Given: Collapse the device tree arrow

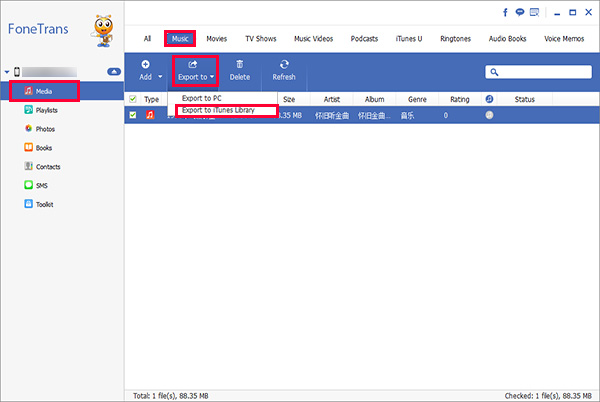Looking at the screenshot, I should pyautogui.click(x=7, y=72).
